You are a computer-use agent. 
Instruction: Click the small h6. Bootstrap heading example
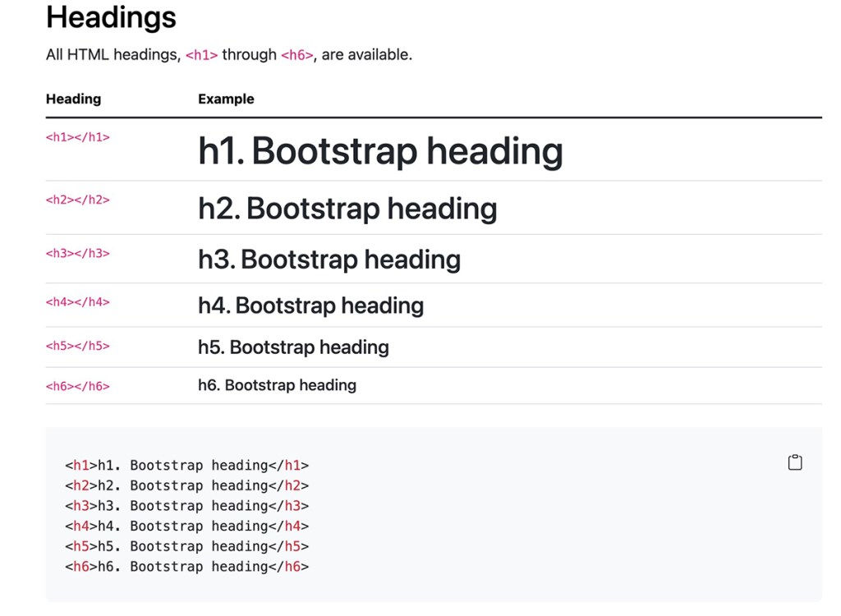coord(277,385)
